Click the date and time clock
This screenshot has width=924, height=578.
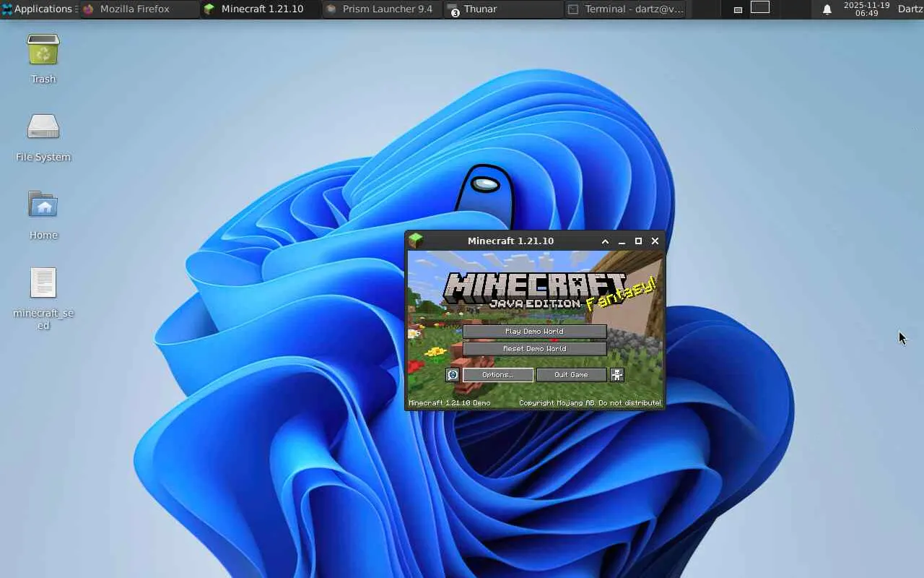click(x=866, y=9)
